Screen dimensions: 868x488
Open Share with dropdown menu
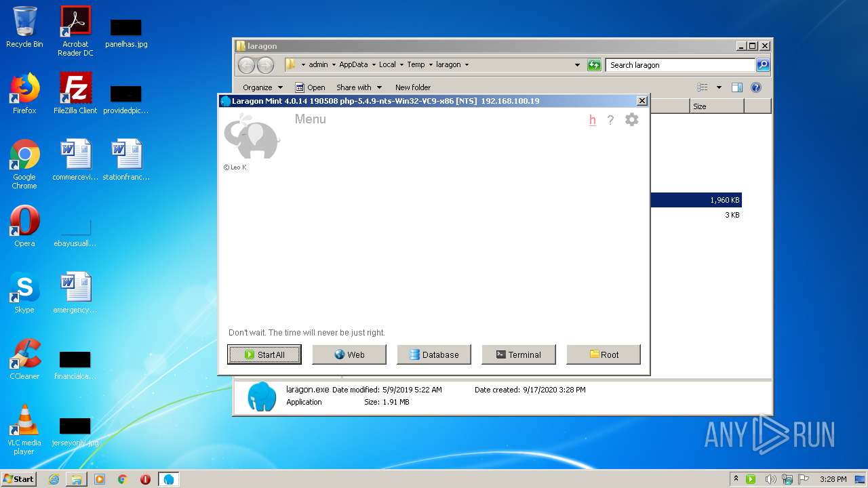pos(359,87)
